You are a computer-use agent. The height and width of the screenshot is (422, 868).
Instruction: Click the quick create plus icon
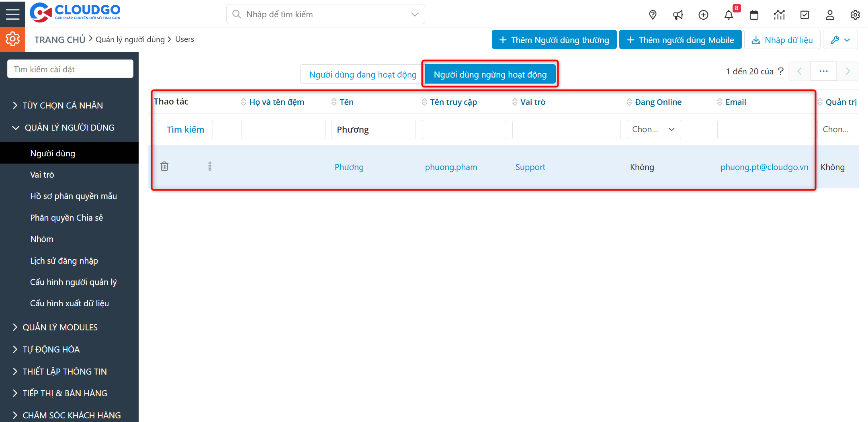pos(703,14)
